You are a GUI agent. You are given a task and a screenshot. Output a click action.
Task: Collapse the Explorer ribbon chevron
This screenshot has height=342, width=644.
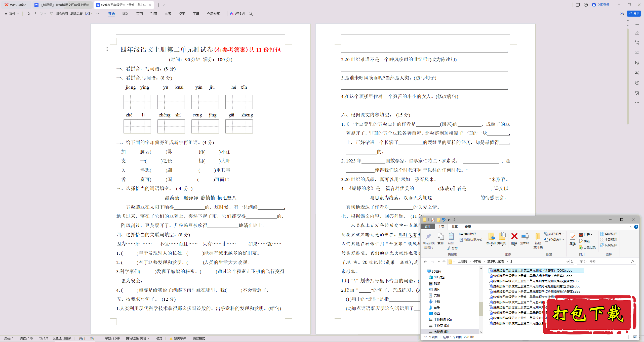631,227
